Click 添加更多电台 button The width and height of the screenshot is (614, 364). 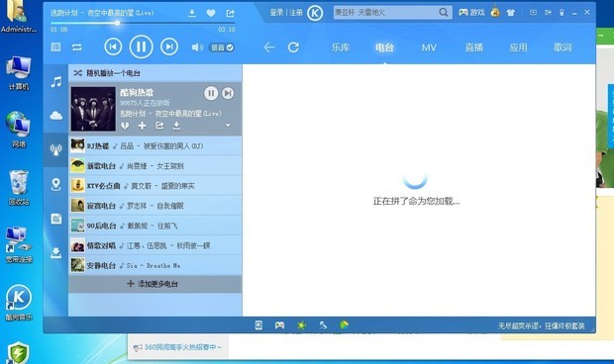155,284
